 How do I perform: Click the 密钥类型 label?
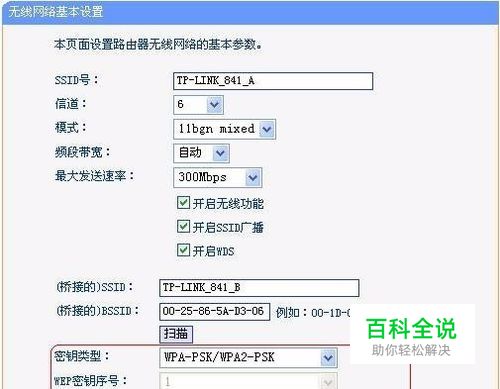pyautogui.click(x=82, y=356)
